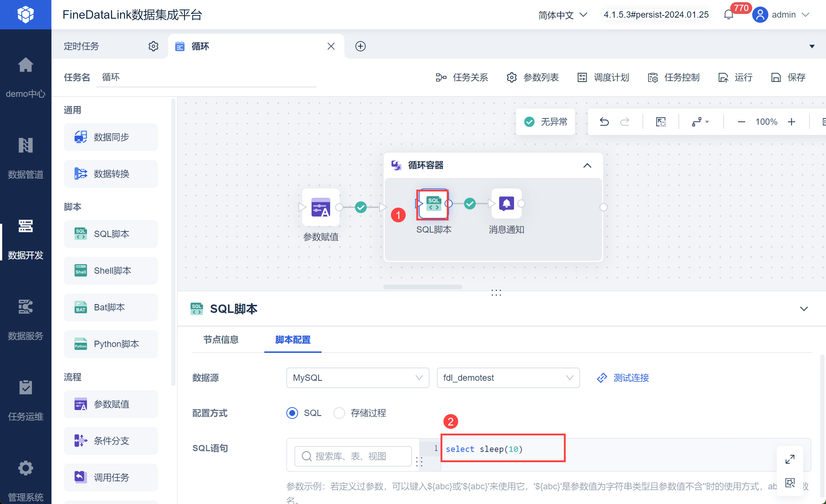Click the notification bell icon
826x504 pixels.
[x=729, y=15]
